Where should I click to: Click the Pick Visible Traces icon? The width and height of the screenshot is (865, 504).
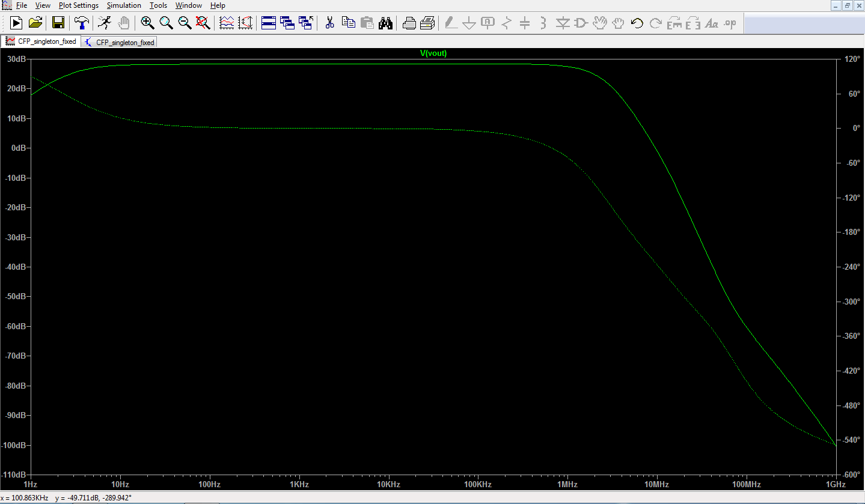click(227, 23)
